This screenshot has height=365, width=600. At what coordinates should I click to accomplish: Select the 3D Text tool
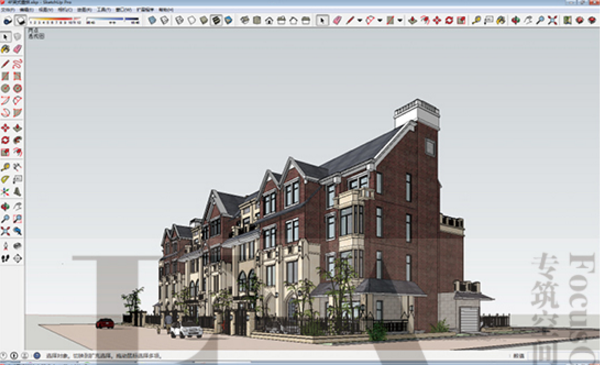[17, 191]
